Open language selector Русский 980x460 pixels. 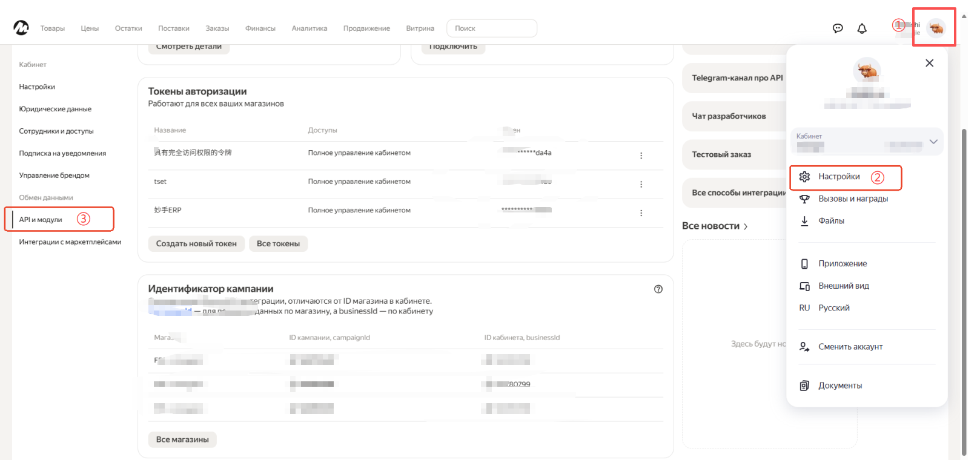click(833, 308)
